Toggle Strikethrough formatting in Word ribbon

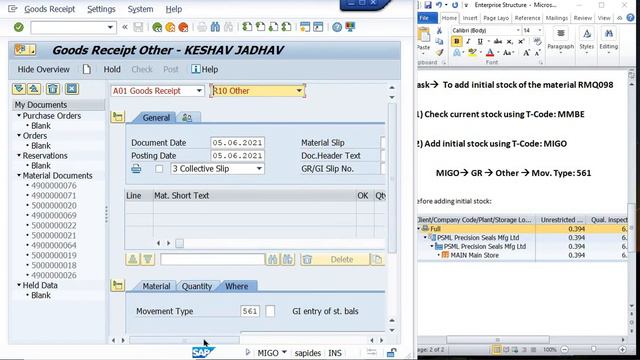tap(498, 41)
